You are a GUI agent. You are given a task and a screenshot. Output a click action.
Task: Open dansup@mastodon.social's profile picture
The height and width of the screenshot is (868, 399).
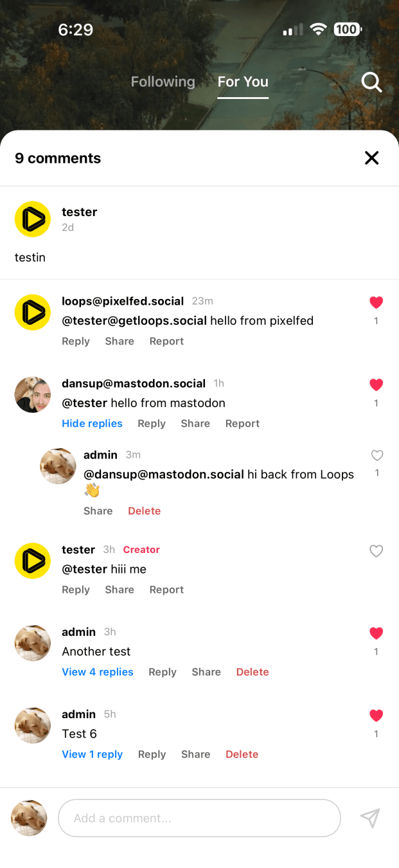33,395
